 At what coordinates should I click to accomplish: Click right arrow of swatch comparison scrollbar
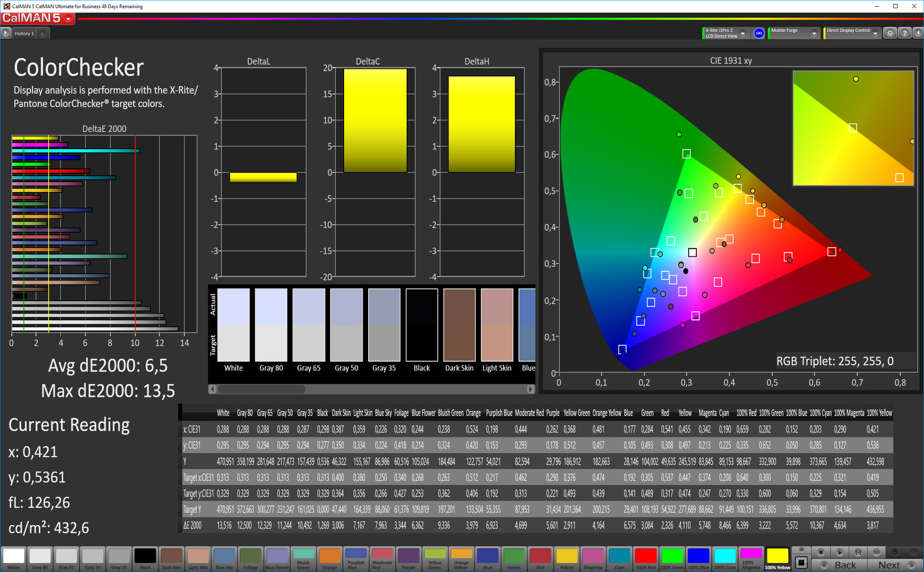tap(530, 389)
